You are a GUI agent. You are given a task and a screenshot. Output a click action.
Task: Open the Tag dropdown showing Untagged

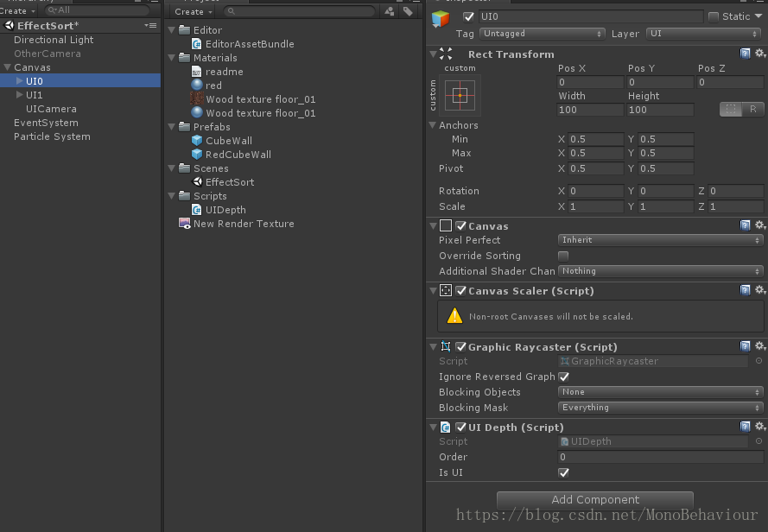[x=543, y=34]
